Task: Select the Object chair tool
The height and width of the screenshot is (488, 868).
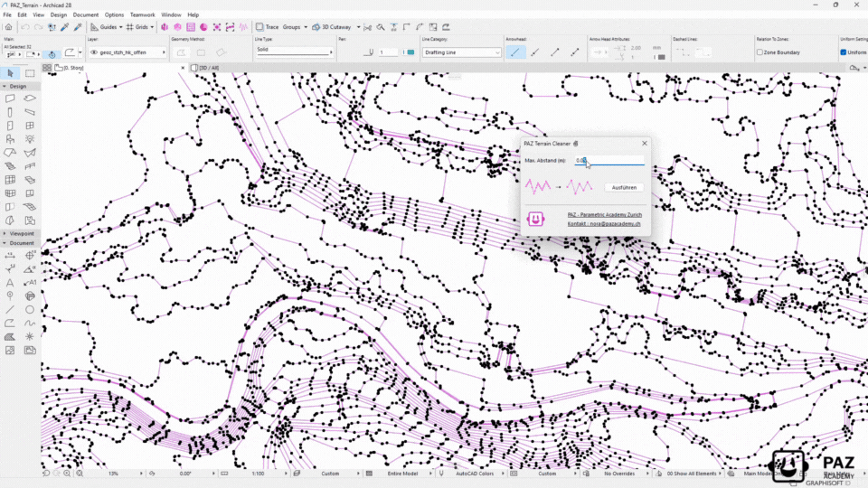Action: tap(10, 139)
